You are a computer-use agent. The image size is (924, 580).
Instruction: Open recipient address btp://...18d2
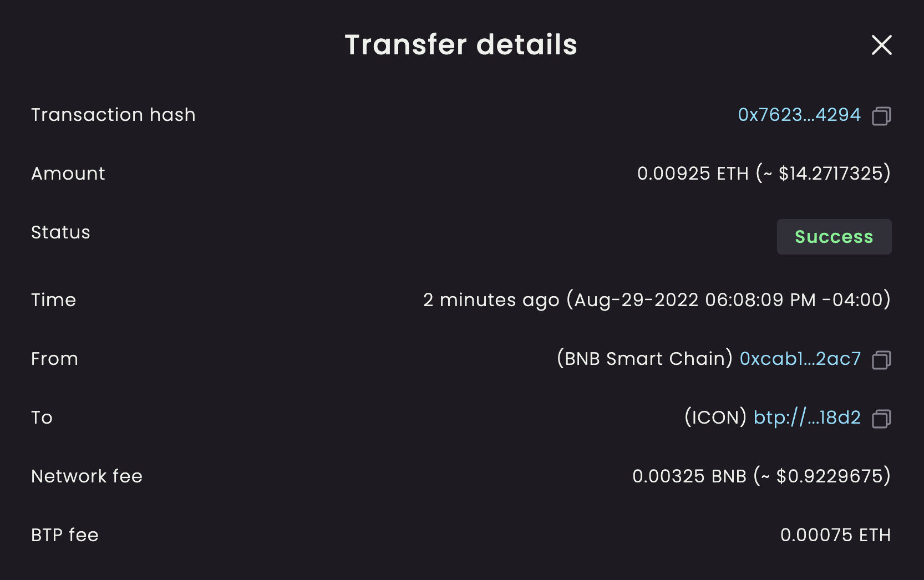tap(806, 418)
